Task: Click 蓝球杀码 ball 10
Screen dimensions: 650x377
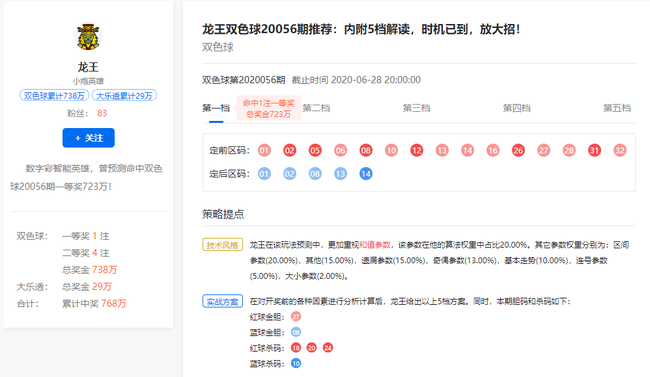Action: click(296, 363)
